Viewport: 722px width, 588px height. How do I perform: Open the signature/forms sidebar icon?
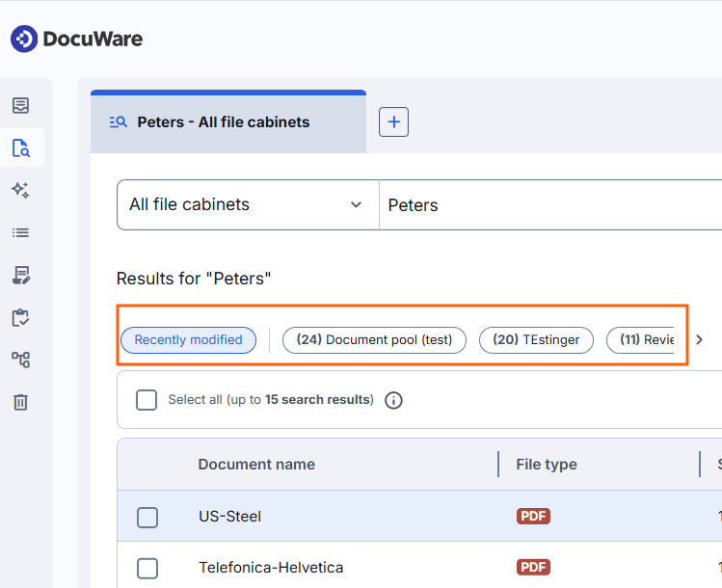click(20, 275)
